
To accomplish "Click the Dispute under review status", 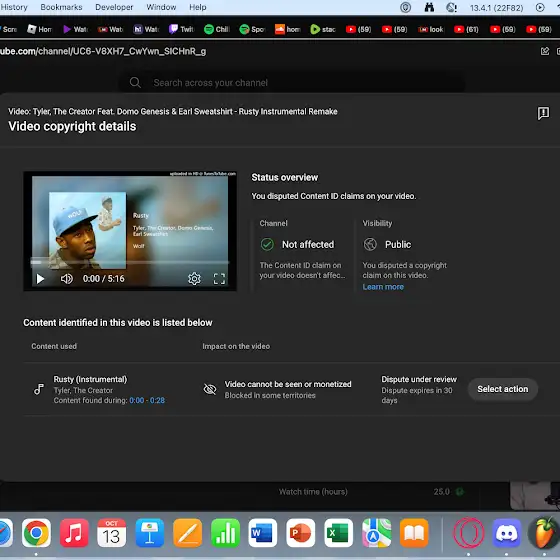I will pyautogui.click(x=419, y=379).
